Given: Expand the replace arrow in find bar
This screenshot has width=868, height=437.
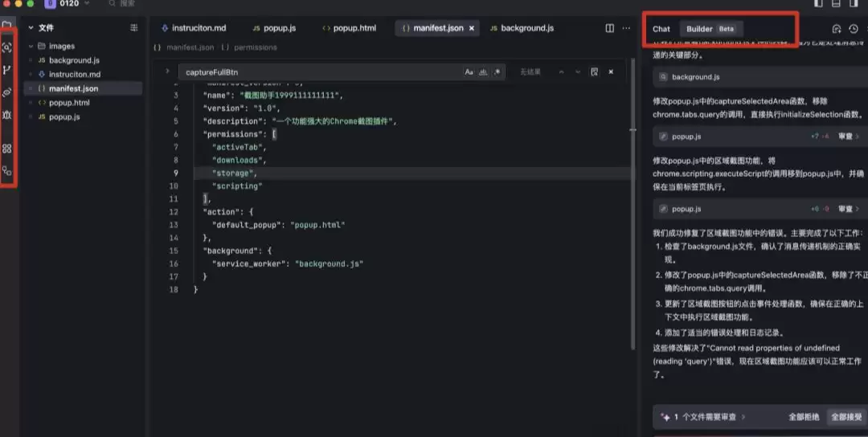Looking at the screenshot, I should 166,72.
